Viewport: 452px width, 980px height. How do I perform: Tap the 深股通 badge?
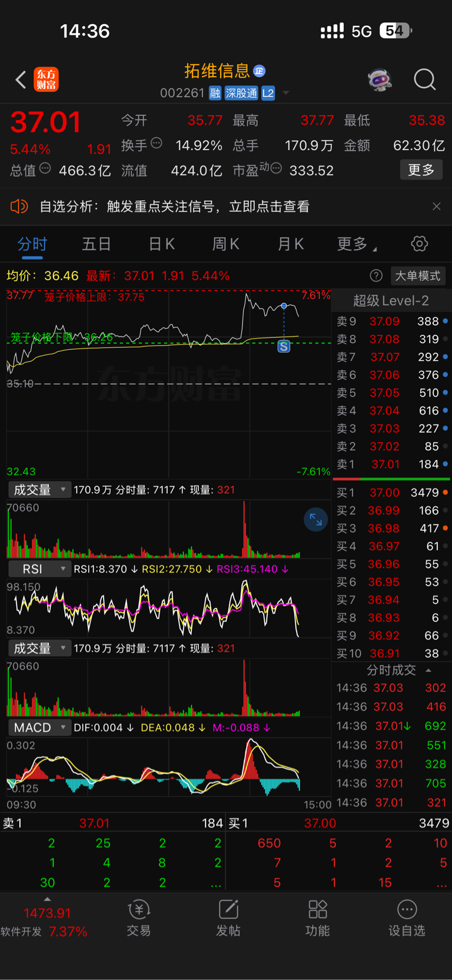241,93
